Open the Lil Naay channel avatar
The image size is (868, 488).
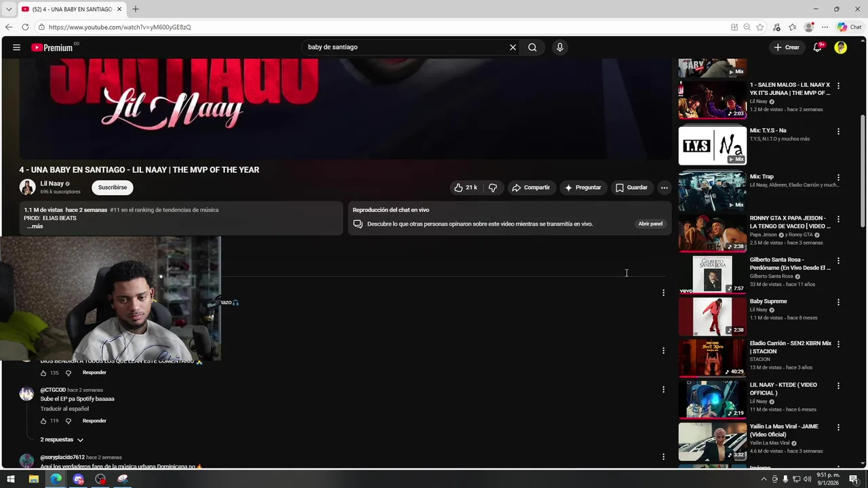pos(27,188)
